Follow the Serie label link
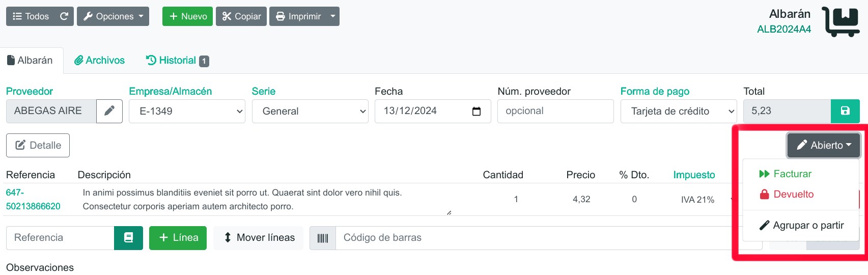 [x=264, y=91]
